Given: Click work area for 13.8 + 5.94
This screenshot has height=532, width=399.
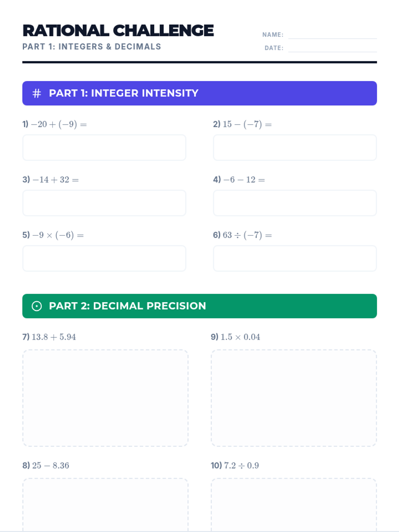Looking at the screenshot, I should [x=105, y=398].
